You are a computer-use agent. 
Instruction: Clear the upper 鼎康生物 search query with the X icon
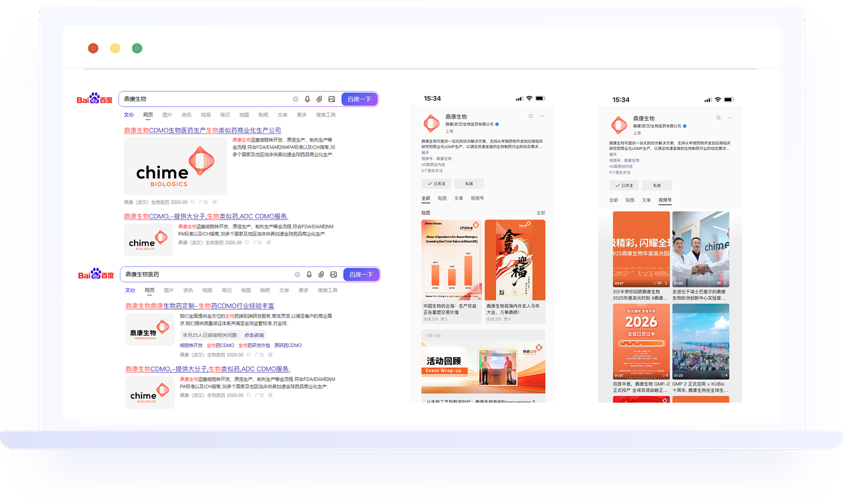click(x=296, y=99)
